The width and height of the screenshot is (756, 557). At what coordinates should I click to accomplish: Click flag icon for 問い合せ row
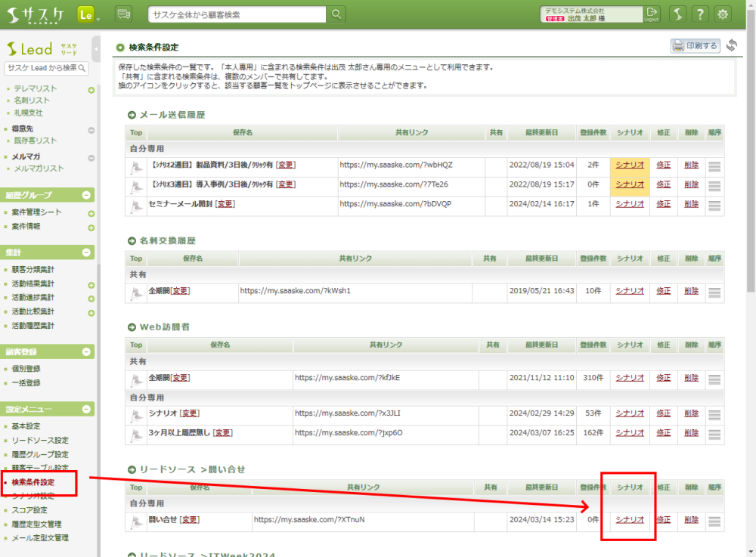coord(136,521)
